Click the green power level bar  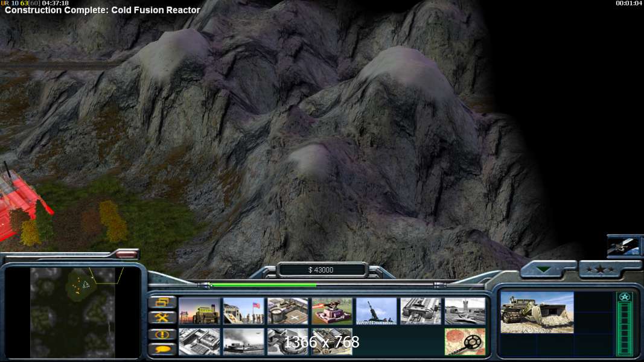coord(263,284)
